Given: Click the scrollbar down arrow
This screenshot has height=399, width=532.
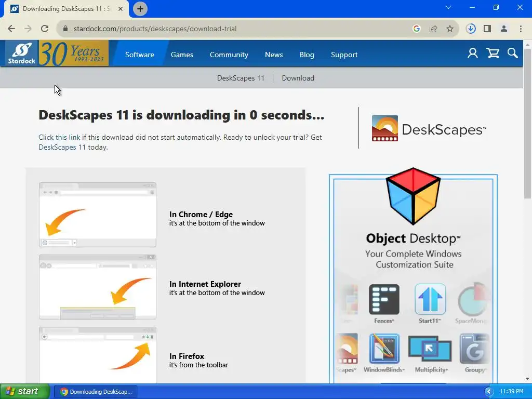Looking at the screenshot, I should tap(527, 379).
